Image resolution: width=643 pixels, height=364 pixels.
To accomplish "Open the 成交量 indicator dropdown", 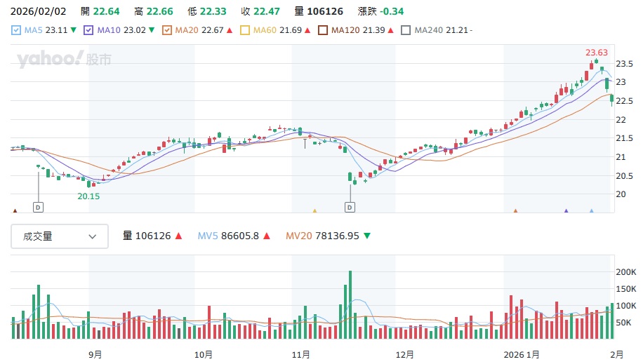I will pyautogui.click(x=60, y=236).
